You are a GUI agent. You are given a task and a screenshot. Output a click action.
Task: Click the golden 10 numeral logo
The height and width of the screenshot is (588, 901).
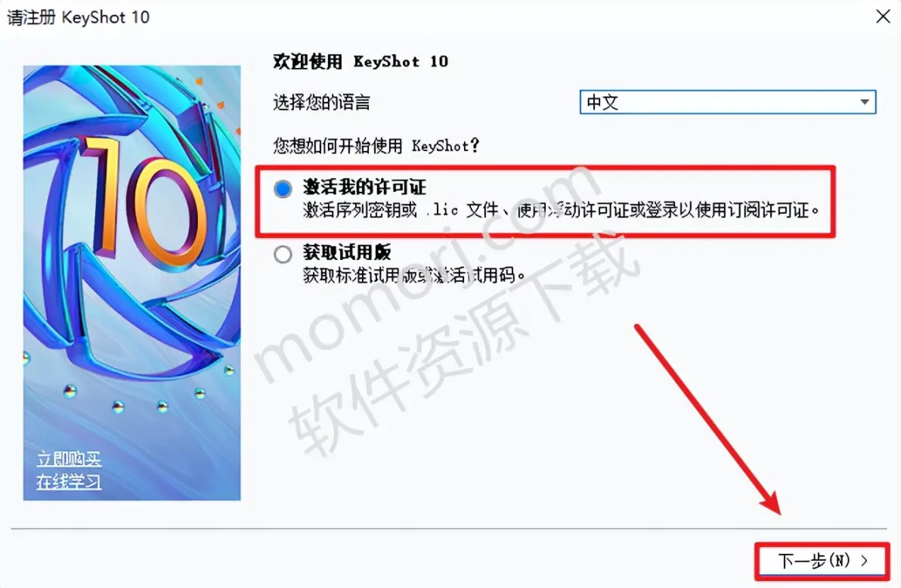pos(144,203)
